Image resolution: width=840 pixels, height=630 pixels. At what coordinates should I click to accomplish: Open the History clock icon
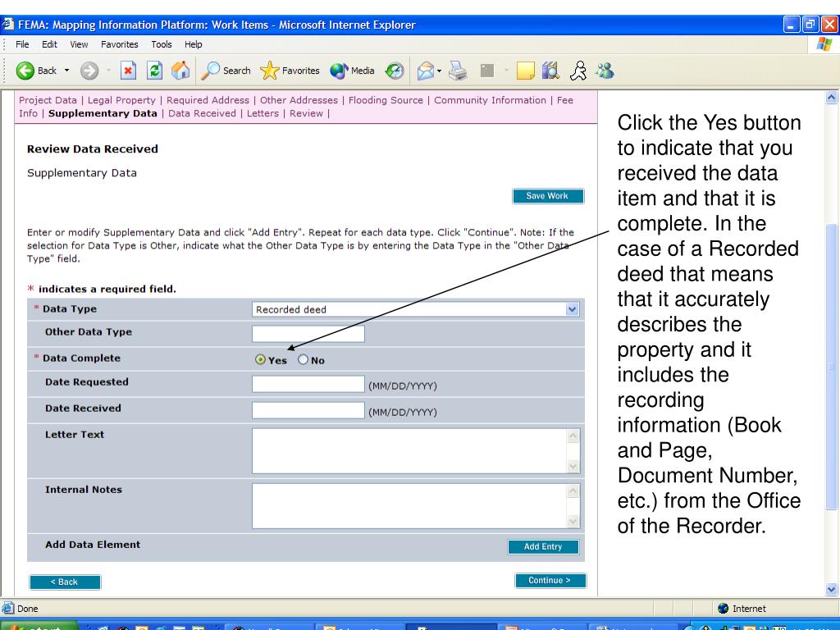395,71
